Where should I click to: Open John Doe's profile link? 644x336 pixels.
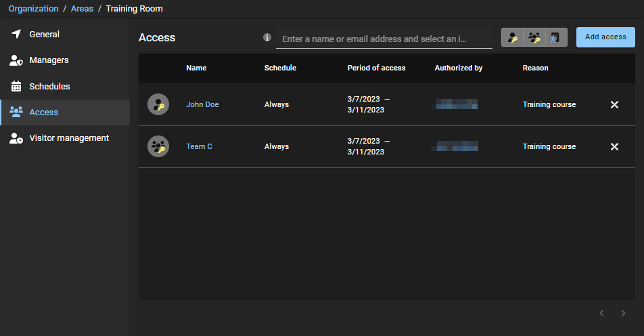click(x=202, y=105)
